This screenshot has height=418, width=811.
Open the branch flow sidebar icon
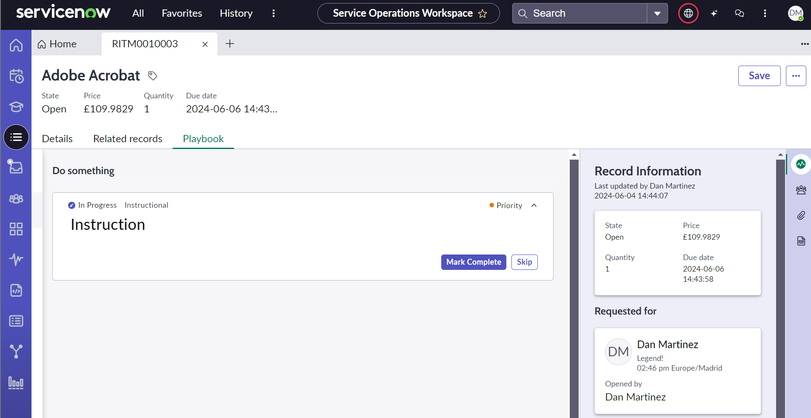(x=16, y=351)
